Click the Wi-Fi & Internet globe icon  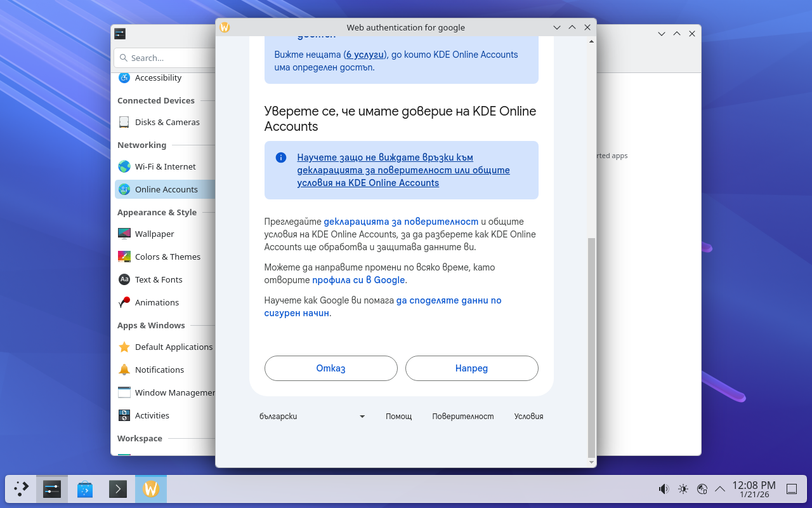pyautogui.click(x=124, y=167)
